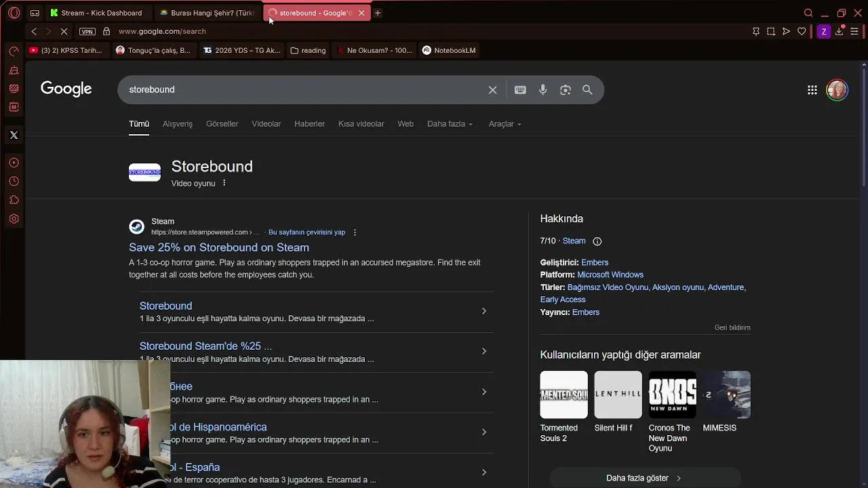Image resolution: width=868 pixels, height=488 pixels.
Task: Open the Tonguç'la çalış bookmark
Action: pyautogui.click(x=153, y=50)
